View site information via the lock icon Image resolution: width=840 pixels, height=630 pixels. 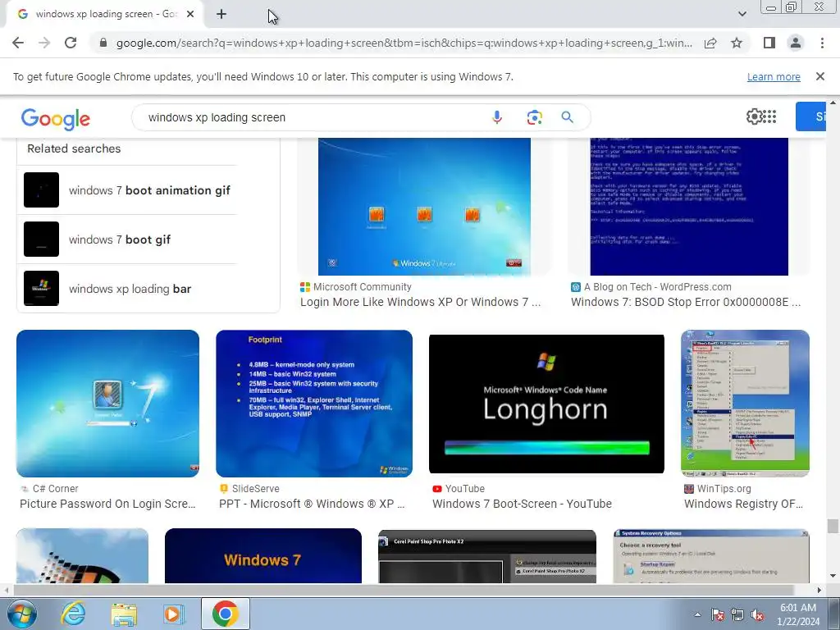pyautogui.click(x=103, y=43)
